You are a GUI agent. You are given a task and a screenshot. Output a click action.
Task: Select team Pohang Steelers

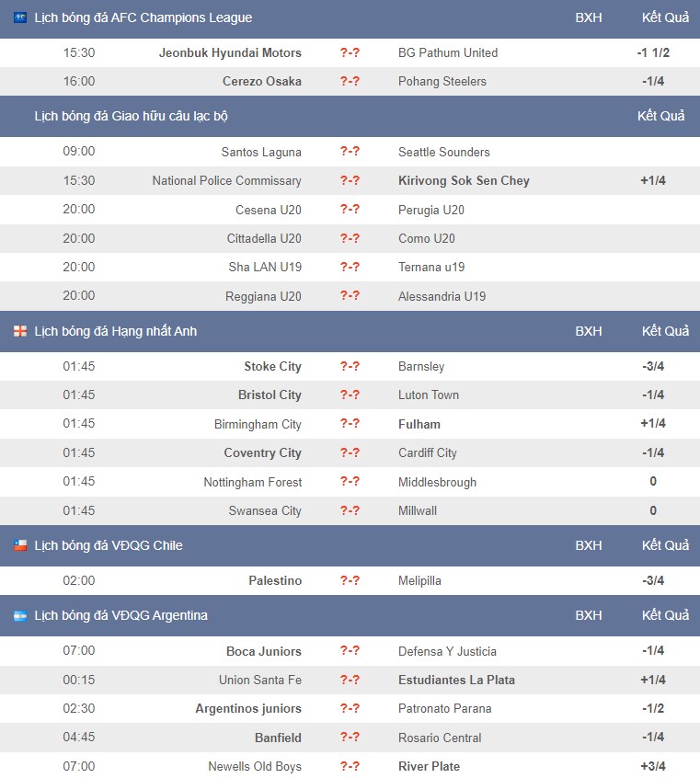tap(442, 81)
